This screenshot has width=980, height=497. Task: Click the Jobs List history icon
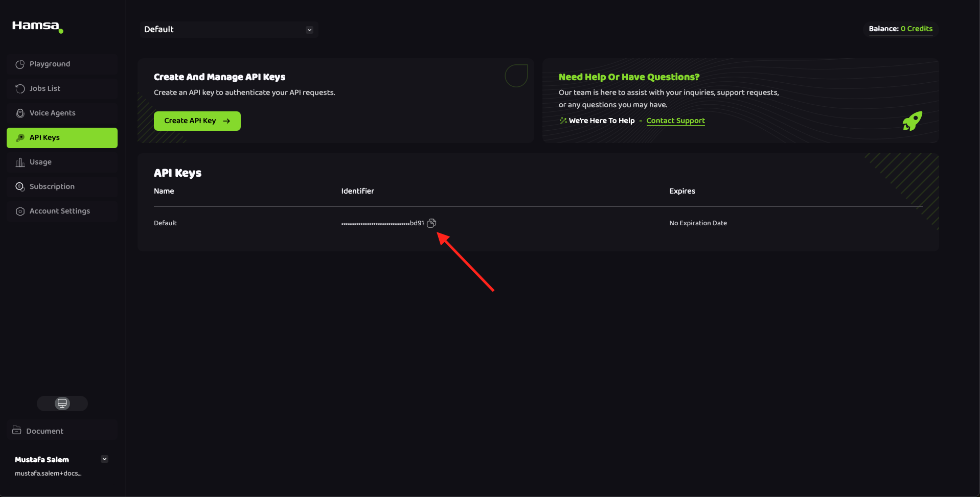pyautogui.click(x=20, y=89)
